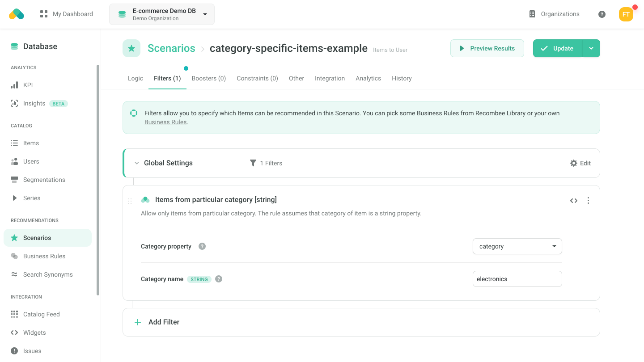The height and width of the screenshot is (362, 644).
Task: Grab the filter drag handle
Action: [130, 201]
